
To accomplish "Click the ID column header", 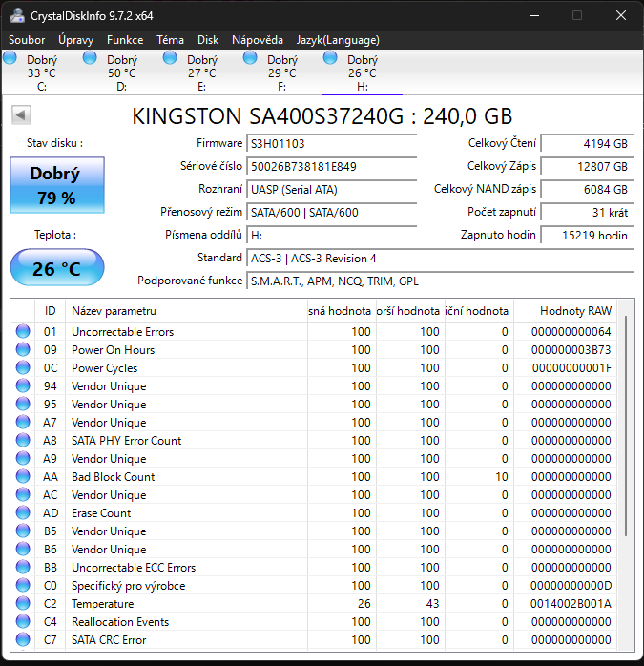I will tap(51, 311).
